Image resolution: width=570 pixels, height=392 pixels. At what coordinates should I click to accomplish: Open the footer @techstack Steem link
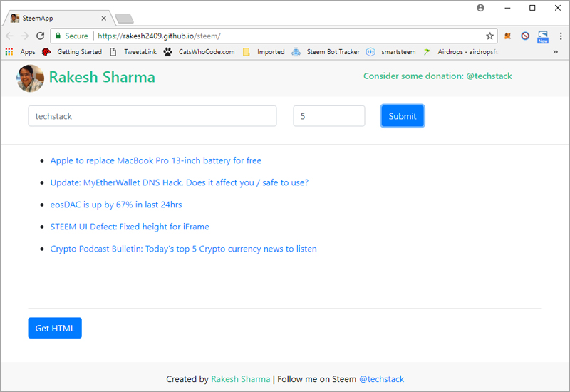(x=381, y=379)
